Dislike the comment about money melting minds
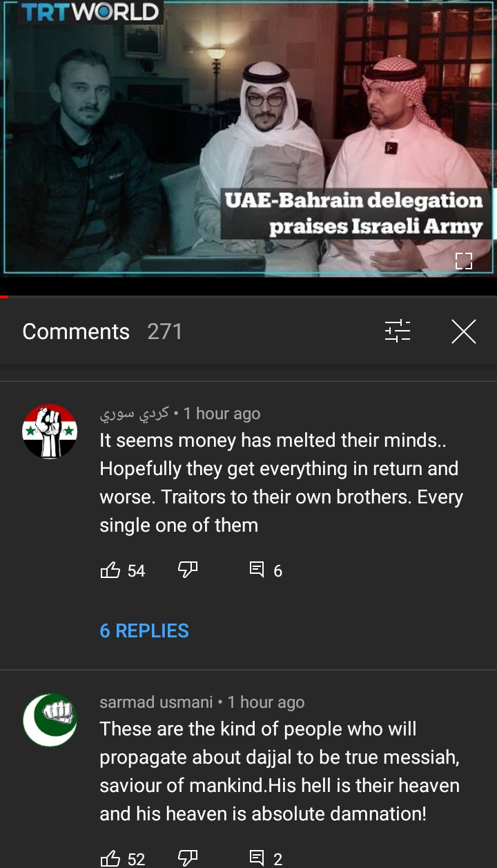The height and width of the screenshot is (868, 497). (x=188, y=570)
